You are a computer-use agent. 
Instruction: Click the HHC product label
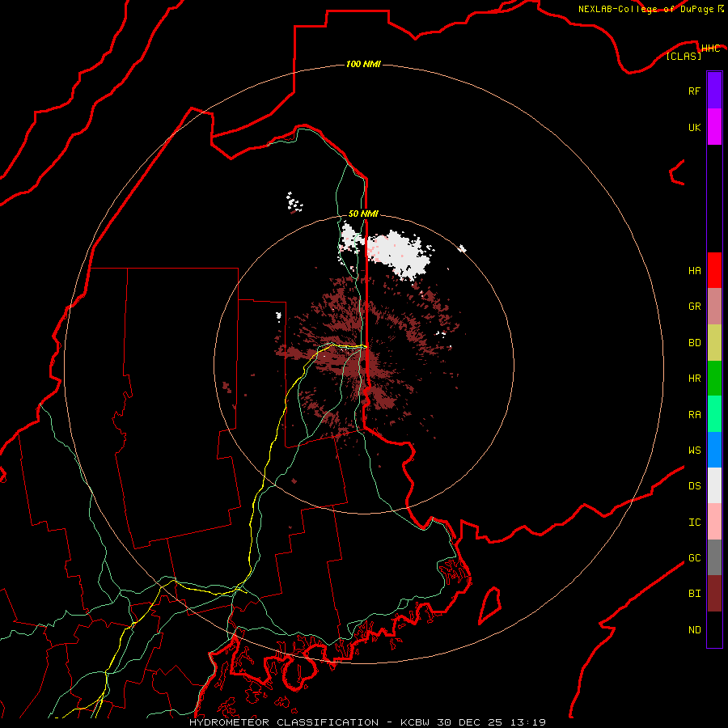[710, 49]
